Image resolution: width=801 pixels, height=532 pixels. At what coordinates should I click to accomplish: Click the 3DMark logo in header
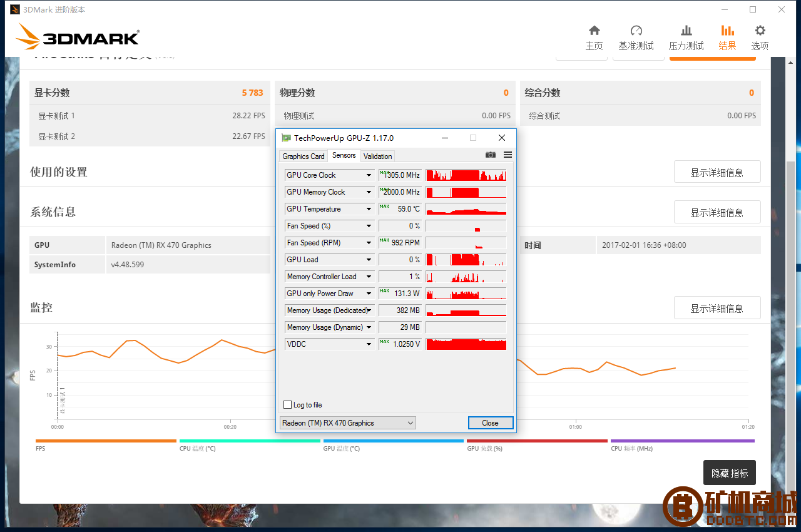(78, 36)
